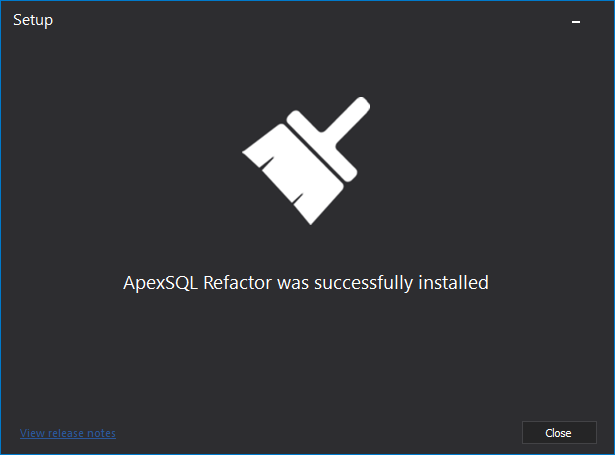Click the Setup title text
The image size is (615, 455).
(33, 20)
